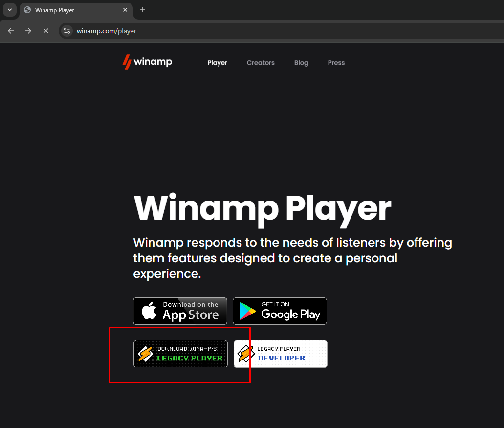Open the Blog nav item
Screen dimensions: 504x428
point(301,63)
